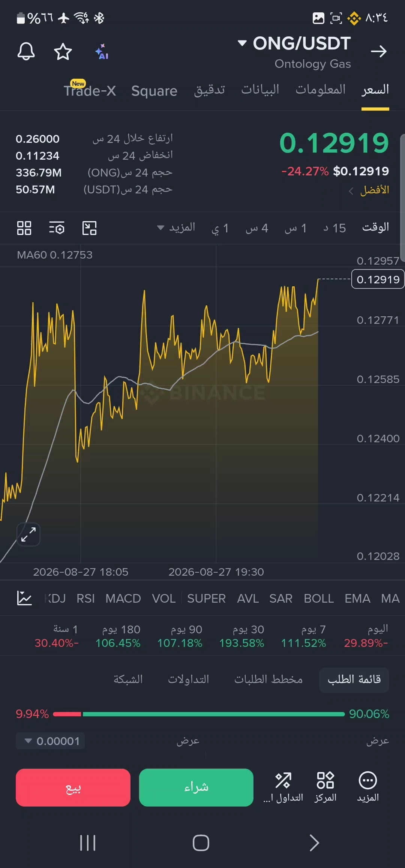Tap the price alert bell icon

(26, 51)
